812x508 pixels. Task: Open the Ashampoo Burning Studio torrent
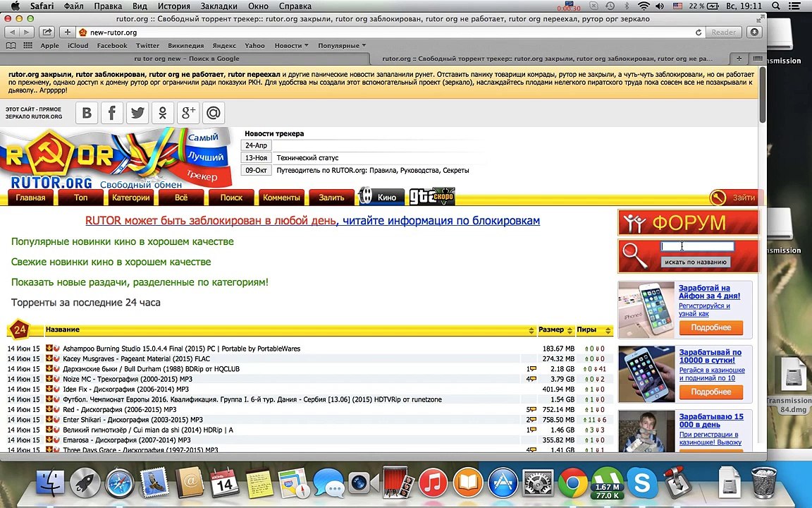(181, 349)
